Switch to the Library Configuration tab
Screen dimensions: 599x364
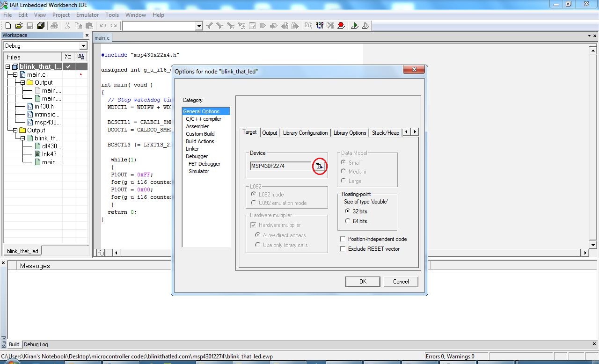pyautogui.click(x=305, y=133)
